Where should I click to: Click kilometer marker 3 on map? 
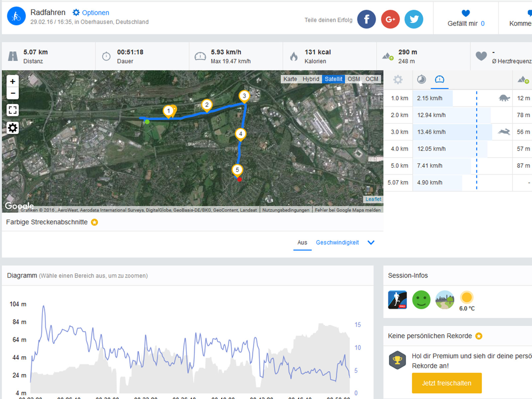click(x=244, y=96)
